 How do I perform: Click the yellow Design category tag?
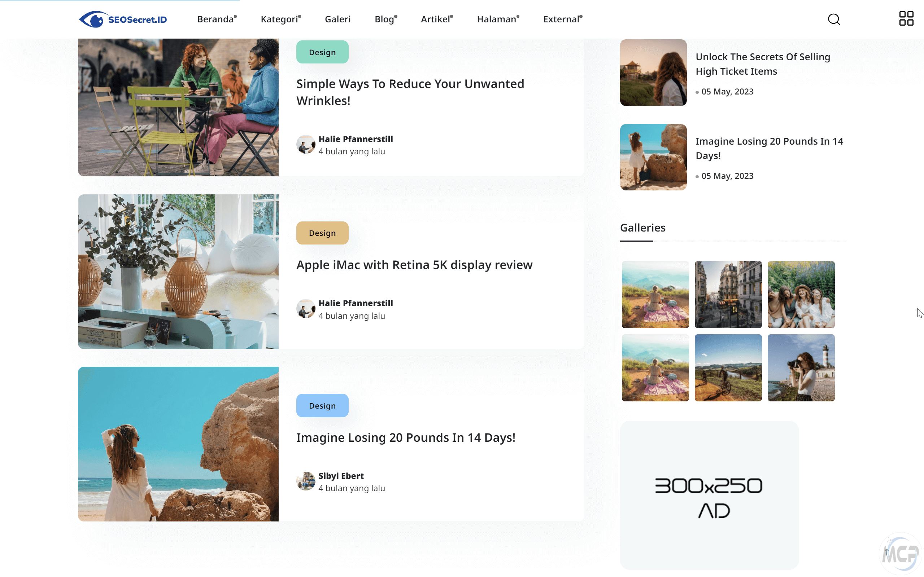pyautogui.click(x=322, y=233)
